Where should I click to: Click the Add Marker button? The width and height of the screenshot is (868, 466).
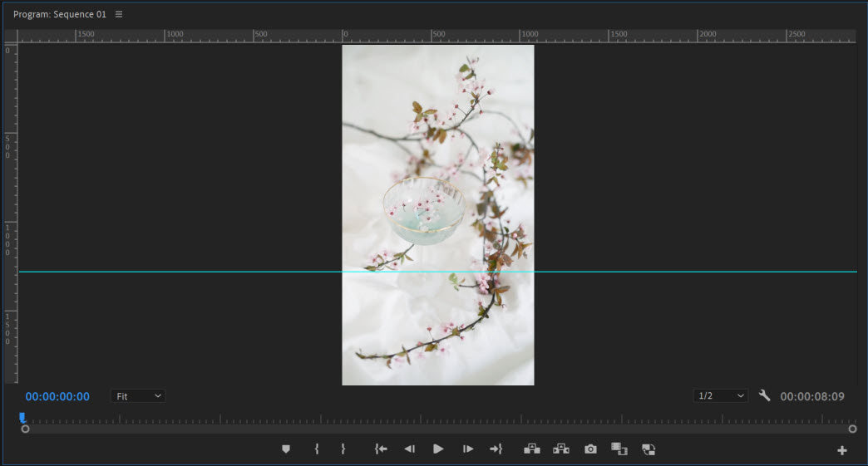tap(286, 449)
